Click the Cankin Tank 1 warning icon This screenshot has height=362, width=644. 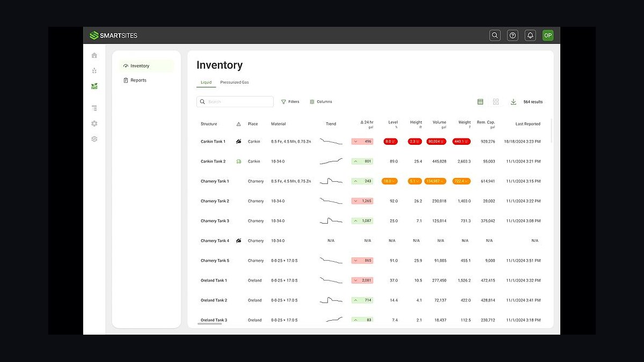point(239,142)
